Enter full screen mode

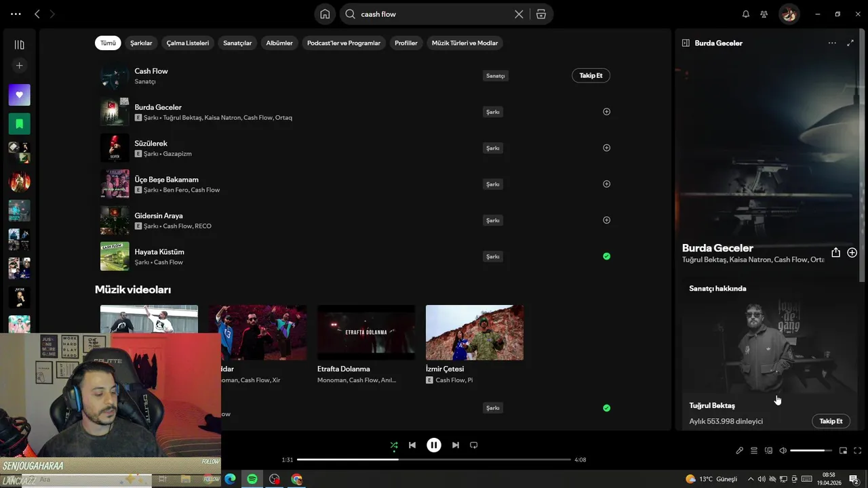tap(857, 451)
